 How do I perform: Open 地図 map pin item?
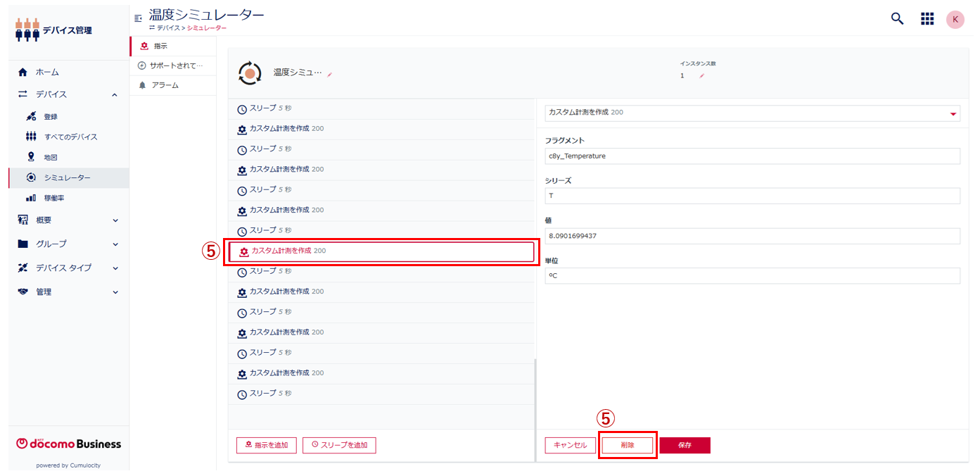(31, 157)
